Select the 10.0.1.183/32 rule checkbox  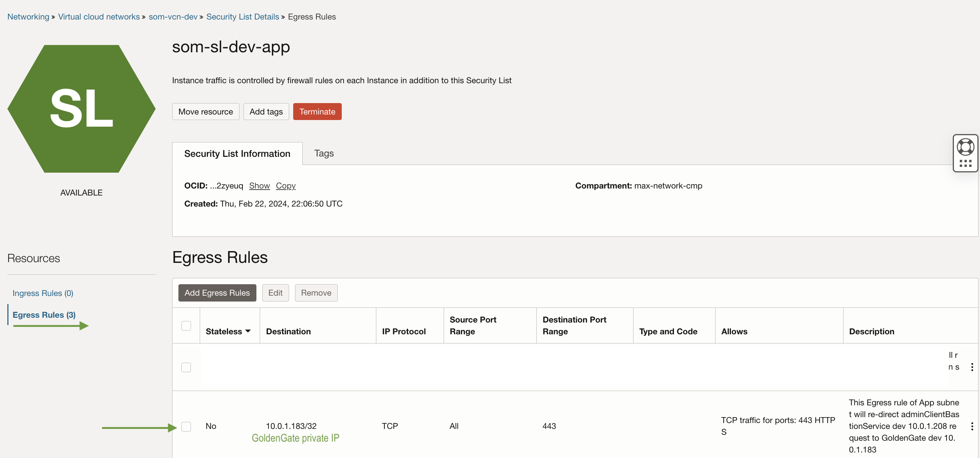[x=186, y=426]
